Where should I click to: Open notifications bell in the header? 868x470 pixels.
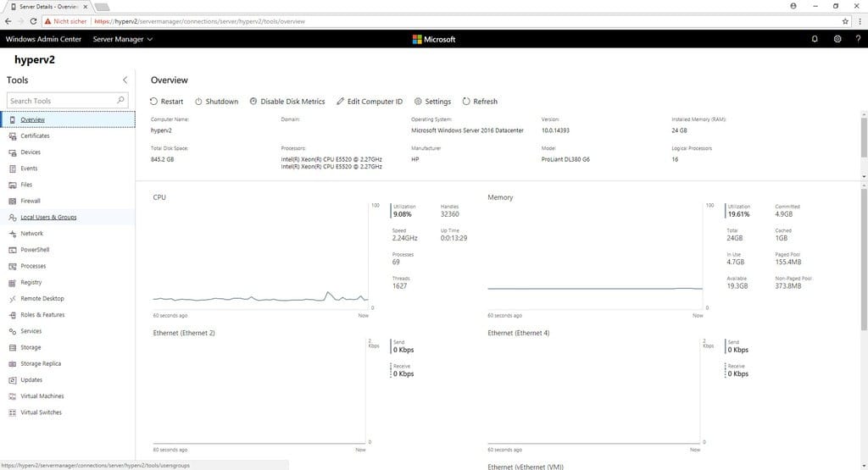pyautogui.click(x=815, y=39)
